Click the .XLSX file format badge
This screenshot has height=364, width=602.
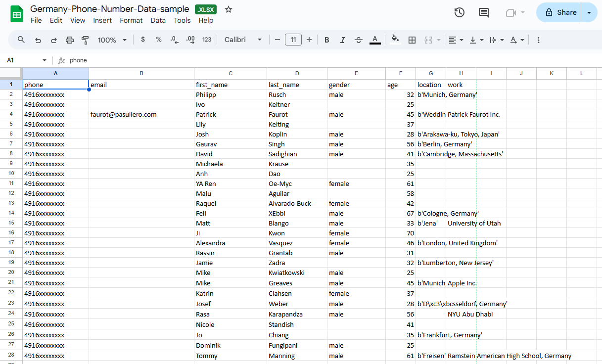point(206,9)
